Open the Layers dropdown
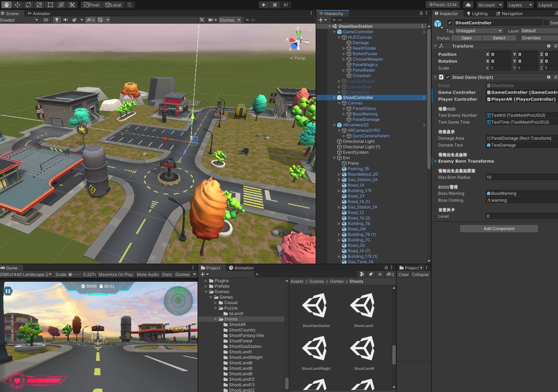Screen dimensions: 558x392 point(519,5)
